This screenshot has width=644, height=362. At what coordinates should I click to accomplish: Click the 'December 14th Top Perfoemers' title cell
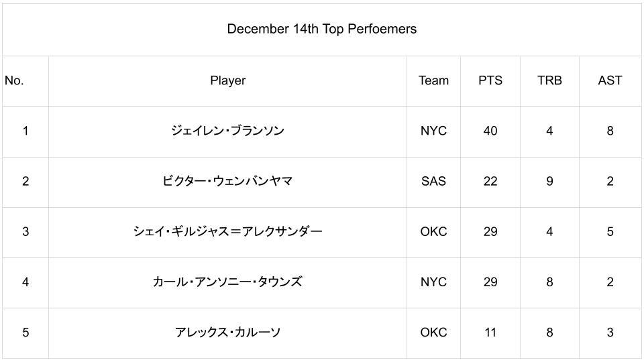(322, 29)
